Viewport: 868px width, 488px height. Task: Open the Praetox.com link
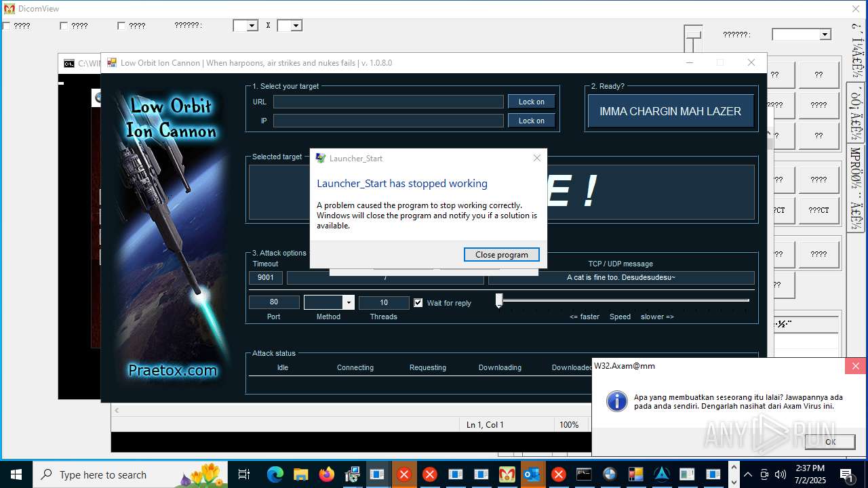pyautogui.click(x=173, y=370)
